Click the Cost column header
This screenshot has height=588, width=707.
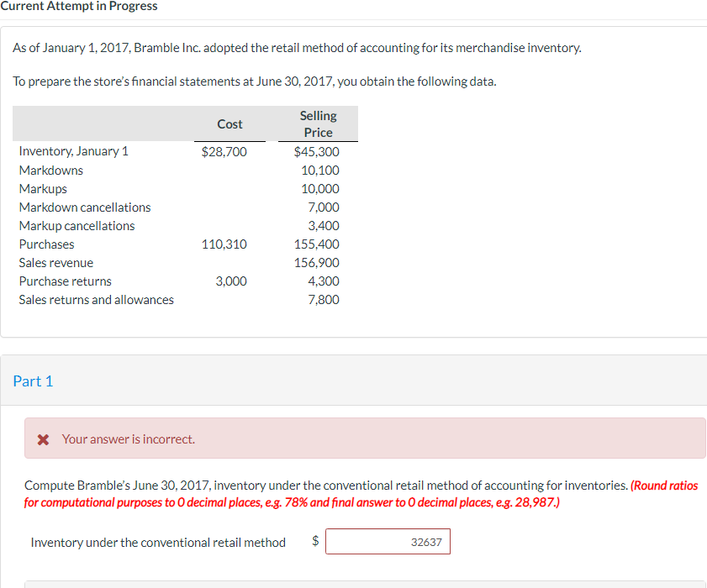(230, 124)
